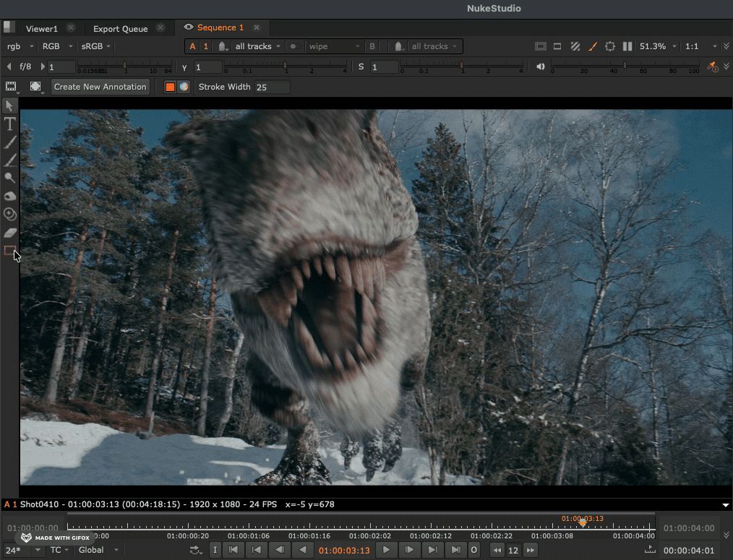
Task: Toggle the annotations brush icon in viewer toolbar
Action: [593, 46]
